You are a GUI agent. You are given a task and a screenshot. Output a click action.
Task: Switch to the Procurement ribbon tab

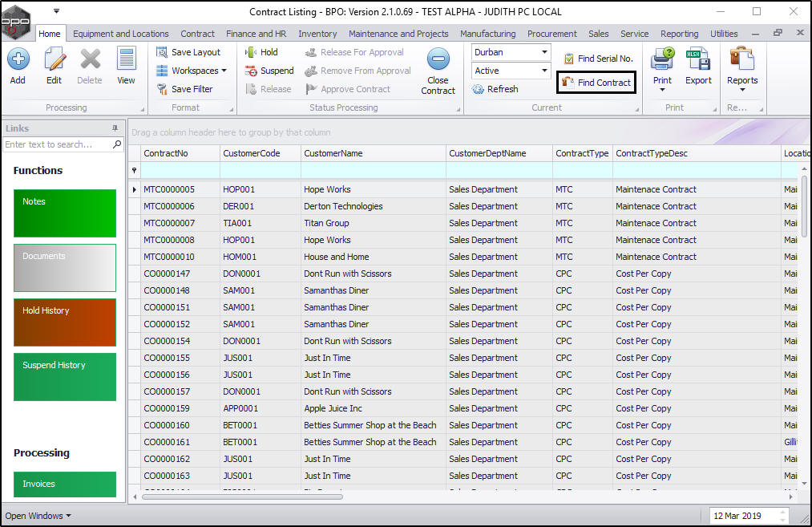(551, 34)
